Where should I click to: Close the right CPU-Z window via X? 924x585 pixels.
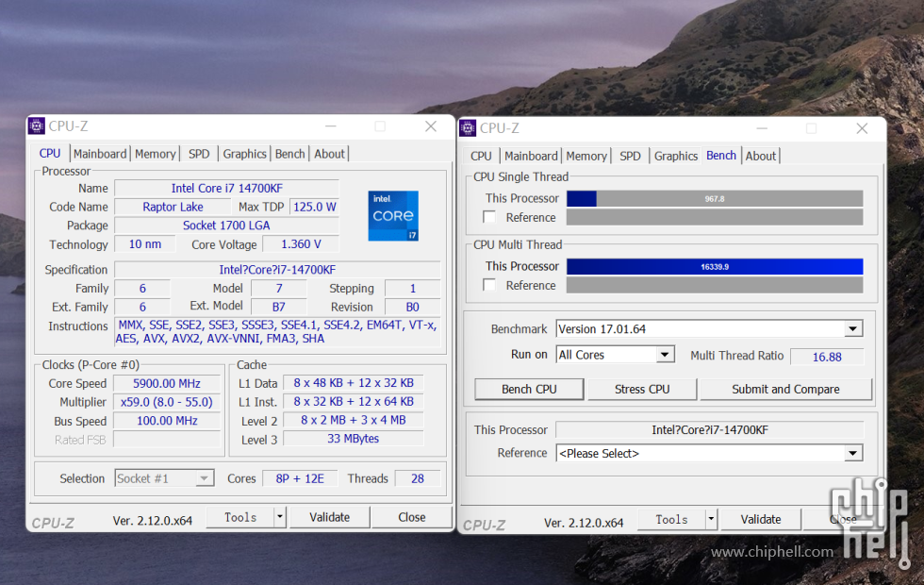(x=862, y=128)
